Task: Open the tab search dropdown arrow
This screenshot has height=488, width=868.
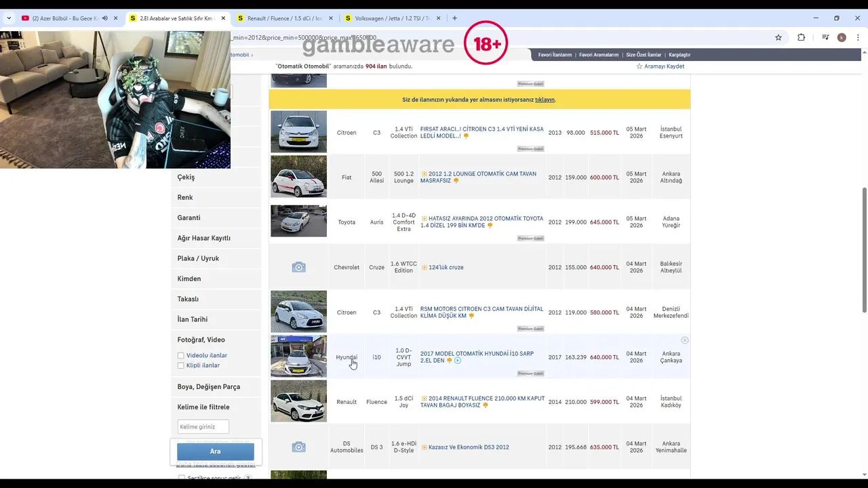Action: point(8,18)
